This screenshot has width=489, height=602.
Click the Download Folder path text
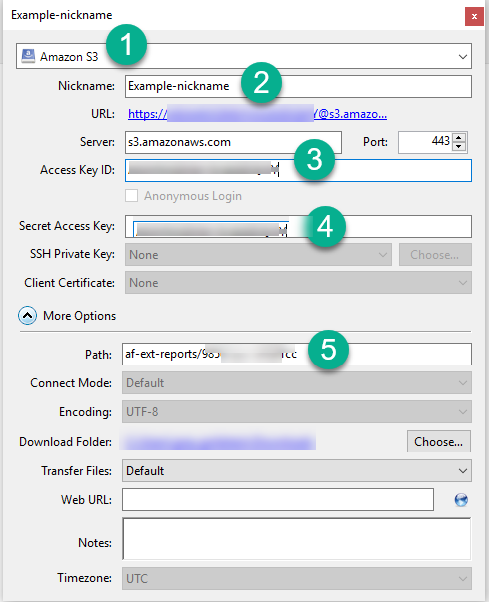coord(218,442)
